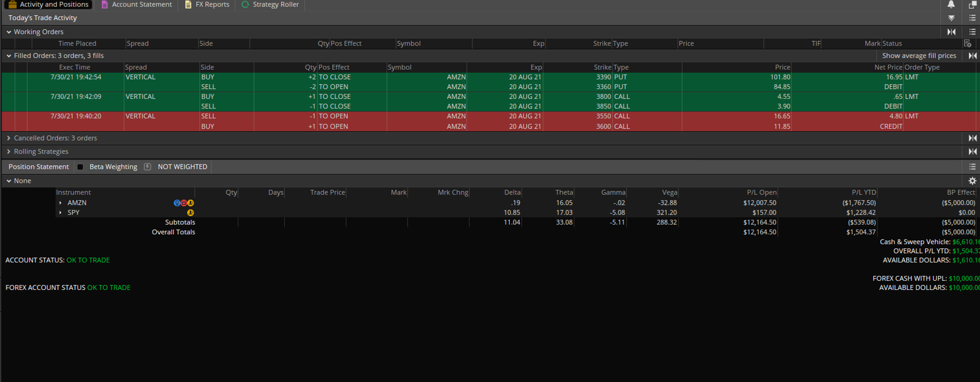Click Show average fill prices button
This screenshot has width=980, height=382.
[x=919, y=56]
